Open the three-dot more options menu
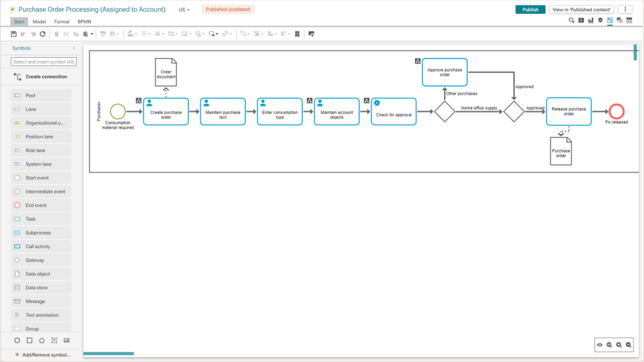Viewport: 644px width, 362px height. pyautogui.click(x=625, y=9)
